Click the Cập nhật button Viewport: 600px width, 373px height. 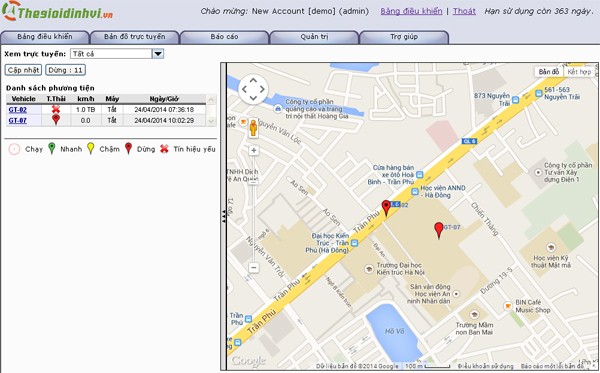pos(23,70)
